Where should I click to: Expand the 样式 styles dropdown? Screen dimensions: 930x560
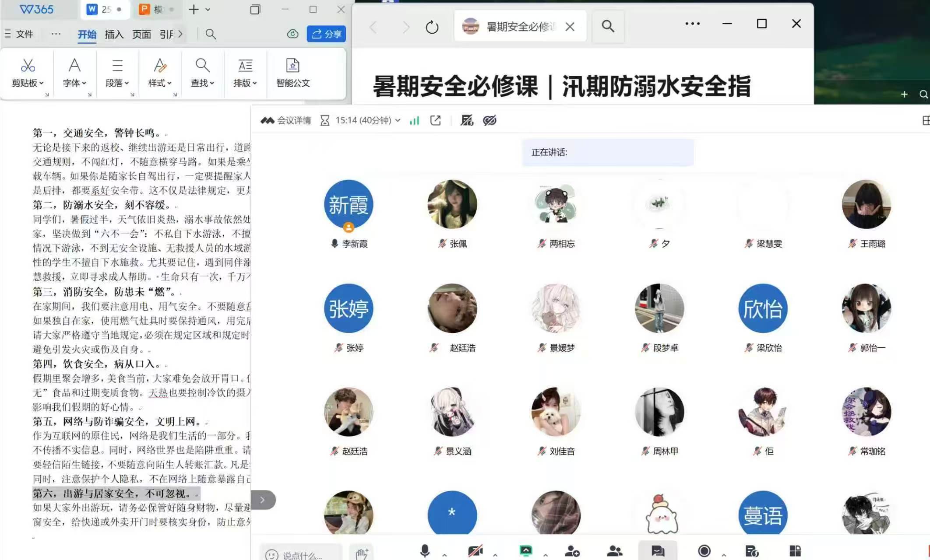coord(160,73)
